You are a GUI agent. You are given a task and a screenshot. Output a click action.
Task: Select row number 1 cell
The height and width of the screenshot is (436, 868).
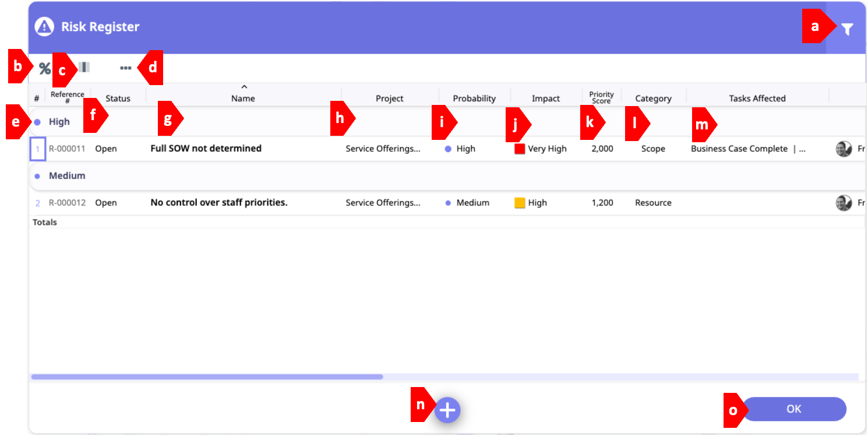point(37,149)
